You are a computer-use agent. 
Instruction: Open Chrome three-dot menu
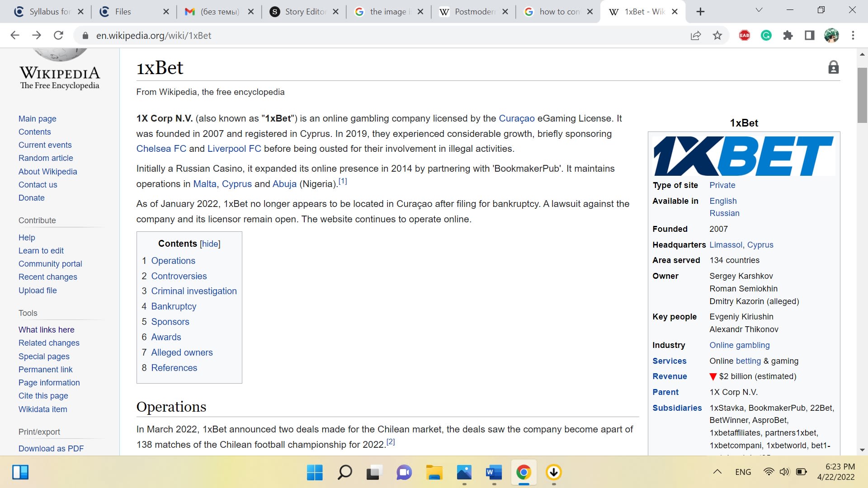[x=853, y=36]
